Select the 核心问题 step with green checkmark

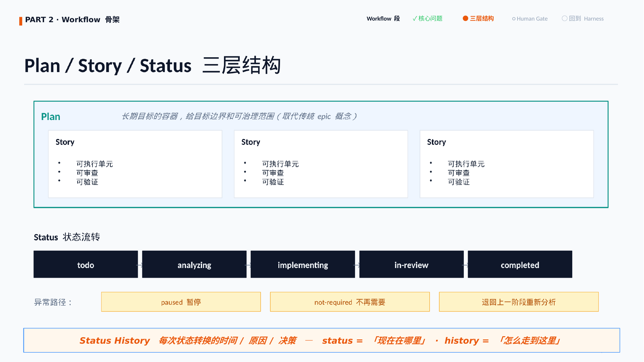(427, 19)
